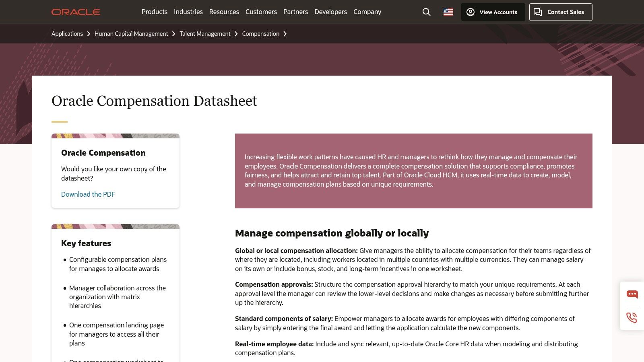This screenshot has width=644, height=362.
Task: Select Industries in the top navigation
Action: 188,12
